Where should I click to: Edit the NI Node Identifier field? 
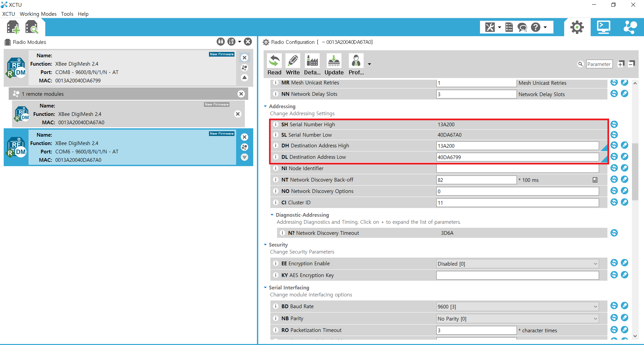pos(518,168)
